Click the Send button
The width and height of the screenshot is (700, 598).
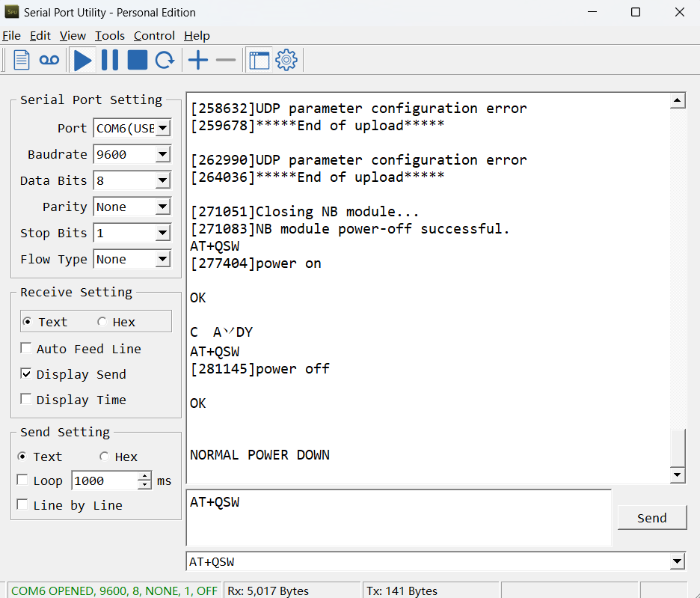point(652,518)
